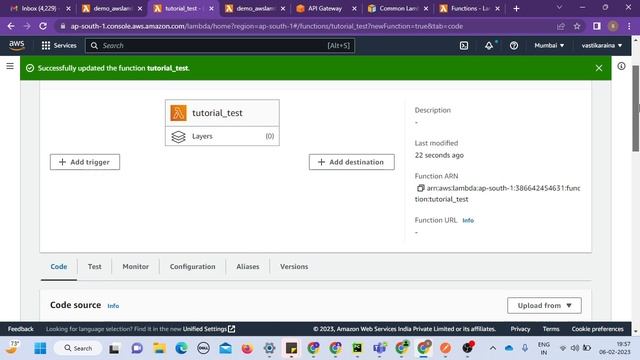Dismiss the success banner

(x=599, y=68)
